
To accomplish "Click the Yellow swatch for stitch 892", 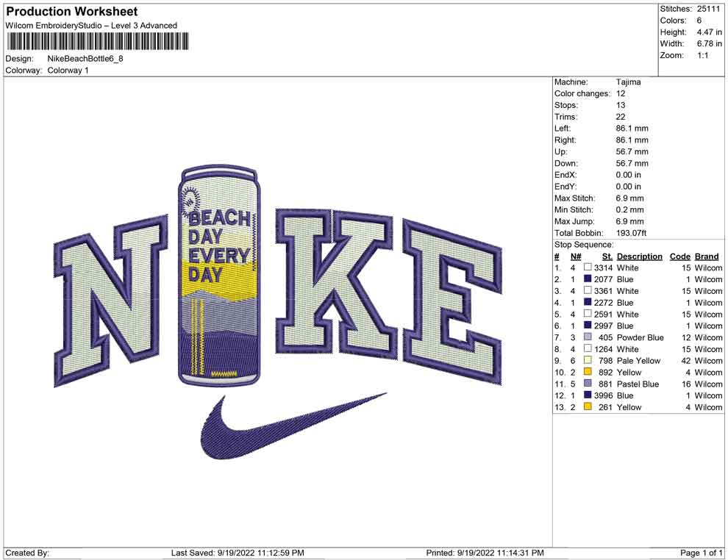I will [588, 372].
